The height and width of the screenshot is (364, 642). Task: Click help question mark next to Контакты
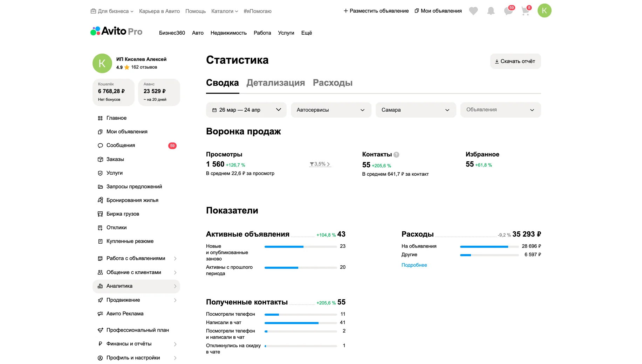tap(396, 155)
